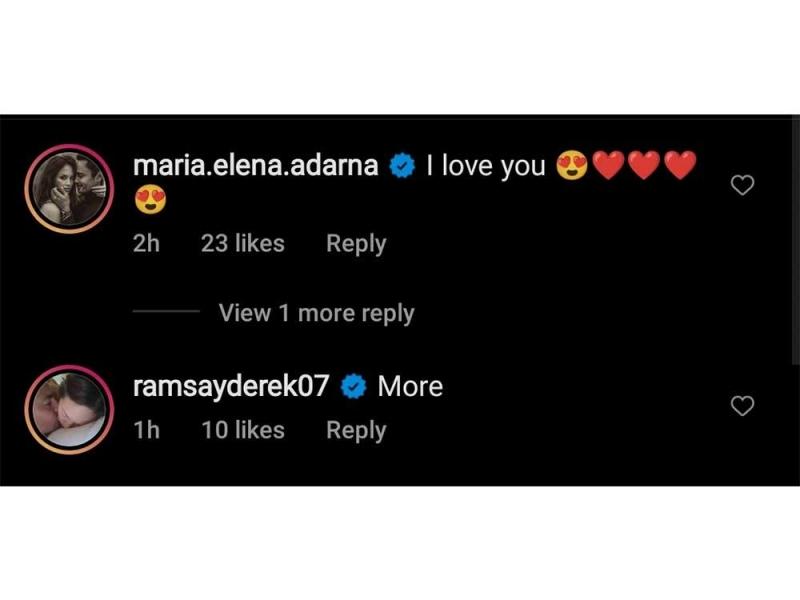Reply to ramsayderek07's comment

click(x=356, y=431)
